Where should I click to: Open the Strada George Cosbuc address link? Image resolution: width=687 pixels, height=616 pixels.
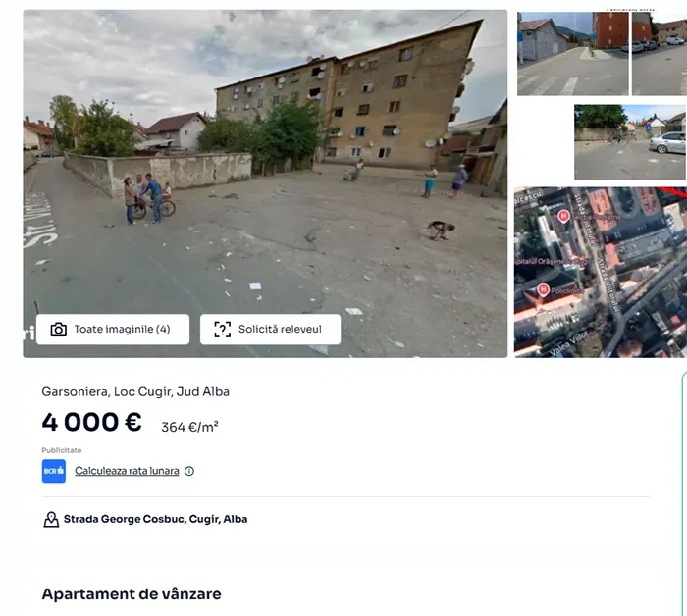(155, 519)
